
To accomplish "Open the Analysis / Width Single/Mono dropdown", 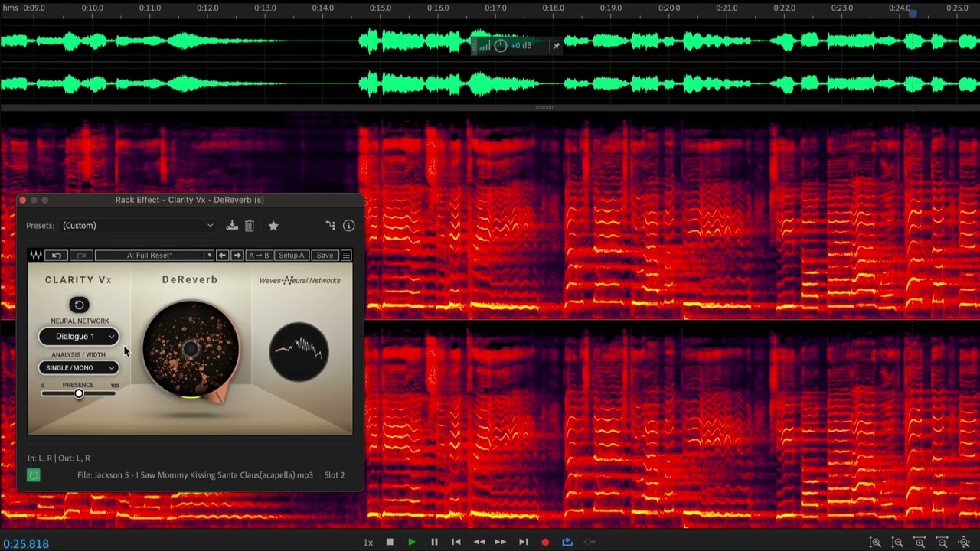I will 79,368.
